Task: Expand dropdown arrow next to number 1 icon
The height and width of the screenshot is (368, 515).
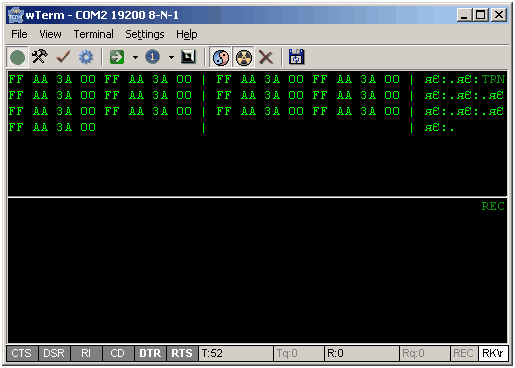Action: click(171, 57)
